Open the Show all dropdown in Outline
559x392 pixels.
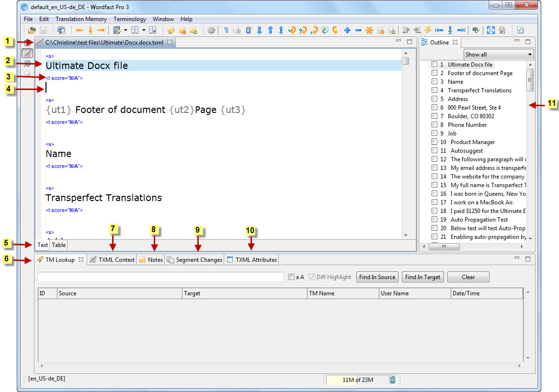click(x=498, y=55)
